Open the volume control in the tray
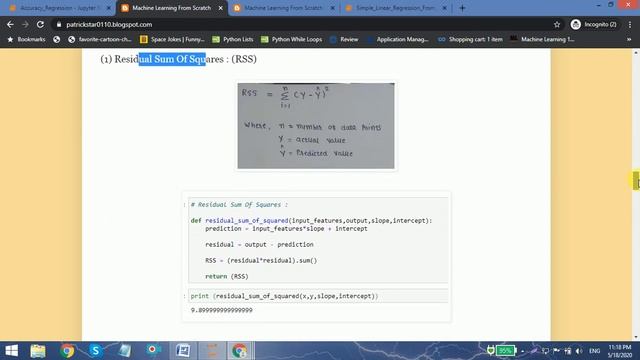The image size is (640, 360). pos(579,351)
